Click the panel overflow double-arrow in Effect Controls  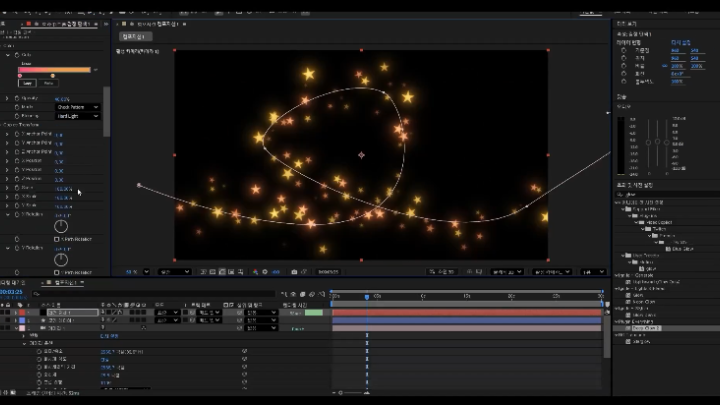[x=106, y=24]
